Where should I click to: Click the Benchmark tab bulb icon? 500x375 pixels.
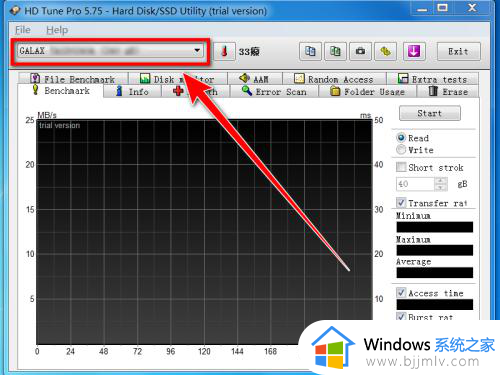tap(35, 90)
